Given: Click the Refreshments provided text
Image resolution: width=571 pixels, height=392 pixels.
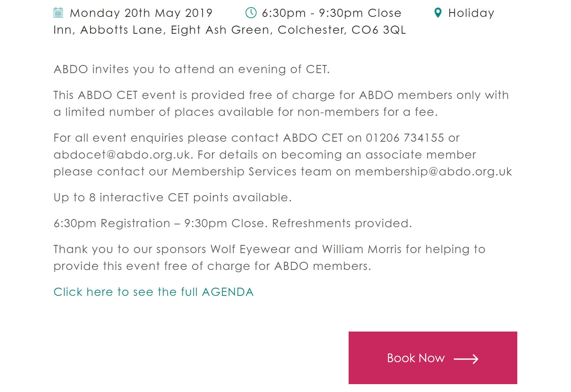Looking at the screenshot, I should click(x=342, y=224).
